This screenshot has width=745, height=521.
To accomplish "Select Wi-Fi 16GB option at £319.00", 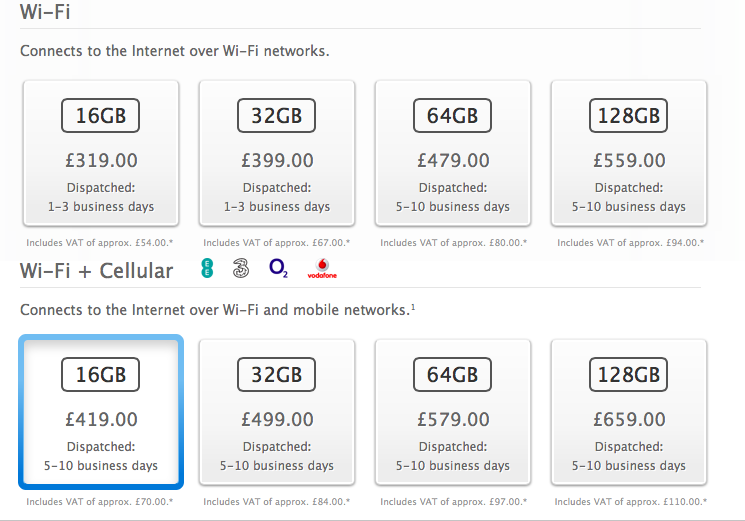I will 101,153.
